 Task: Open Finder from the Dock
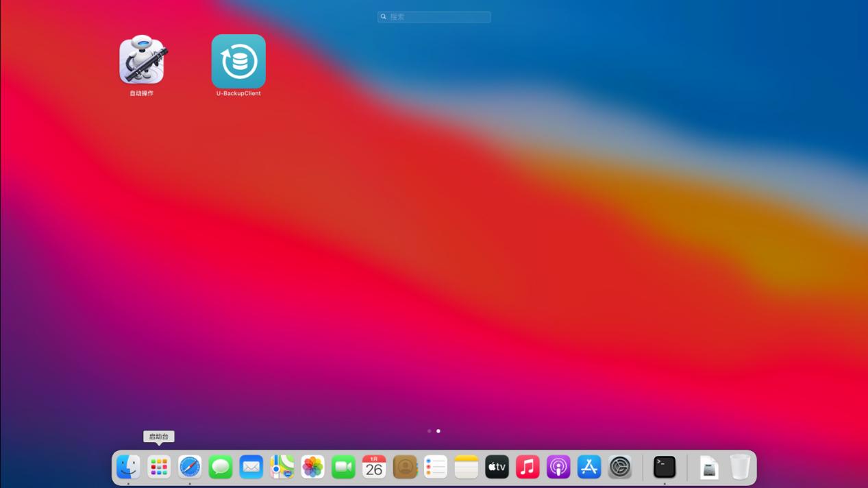tap(127, 467)
